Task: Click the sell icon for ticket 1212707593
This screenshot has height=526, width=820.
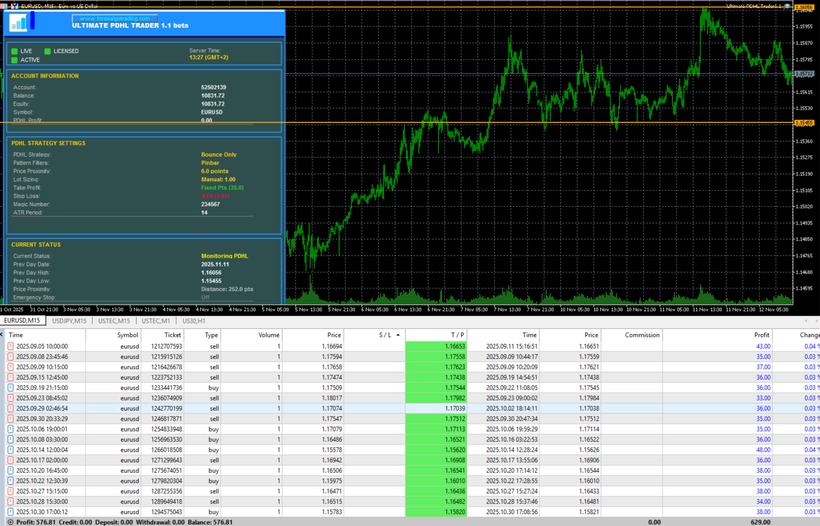Action: tap(10, 346)
